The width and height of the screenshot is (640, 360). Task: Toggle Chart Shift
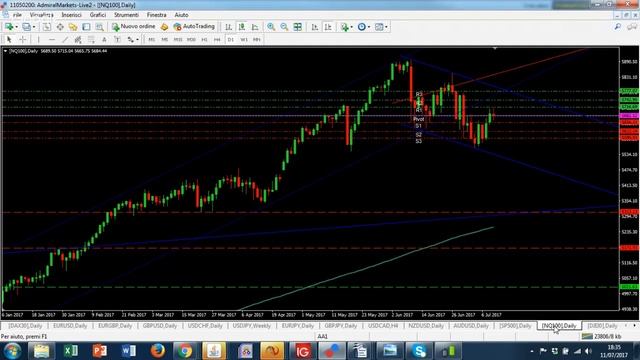(328, 27)
